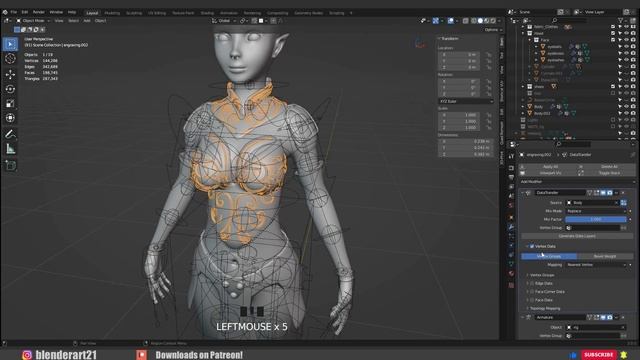Click the DataTransfer modifier type icon
Image resolution: width=640 pixels, height=360 pixels.
click(x=528, y=193)
